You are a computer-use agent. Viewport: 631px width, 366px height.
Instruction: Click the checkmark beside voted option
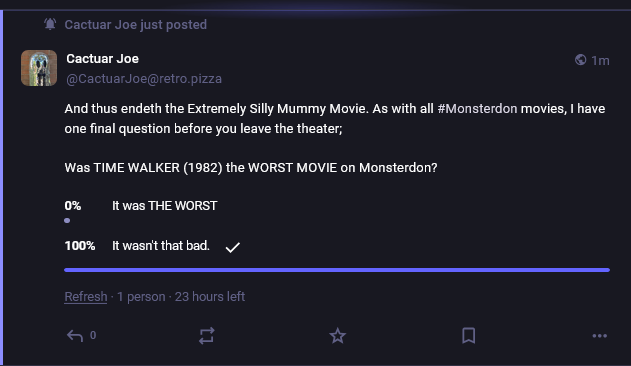point(233,247)
